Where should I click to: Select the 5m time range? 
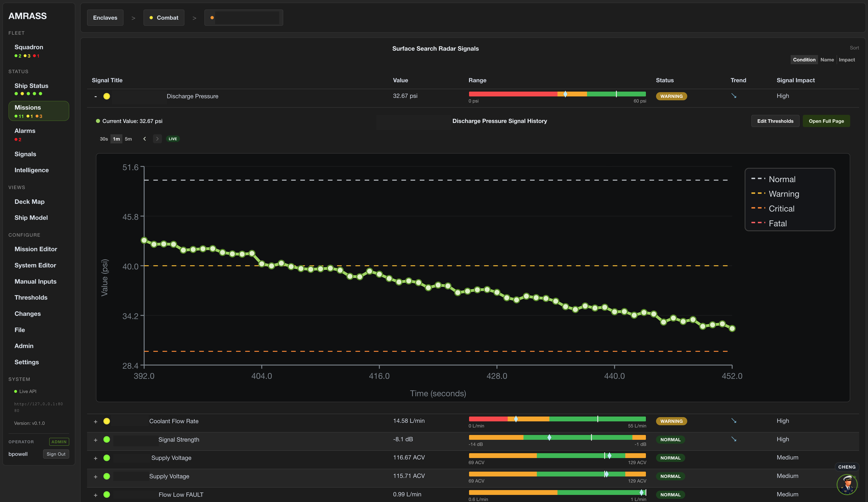[x=128, y=139]
